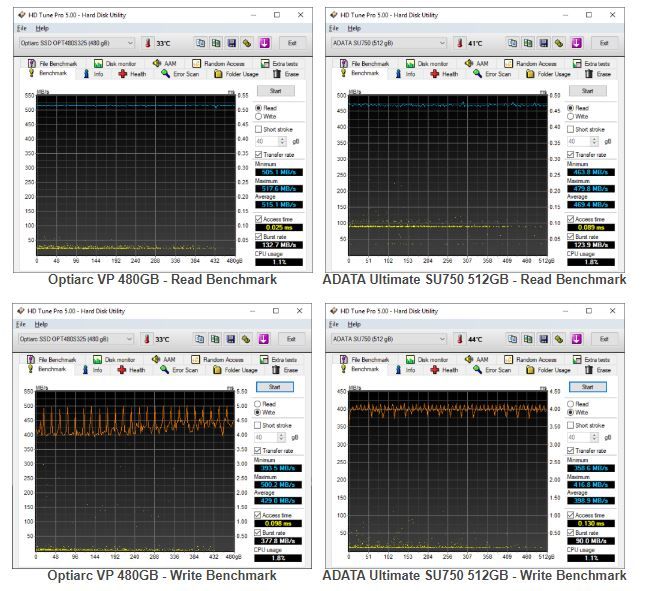Viewport: 663px width, 591px height.
Task: Copy text results in ADATA Read Benchmark window
Action: (512, 43)
